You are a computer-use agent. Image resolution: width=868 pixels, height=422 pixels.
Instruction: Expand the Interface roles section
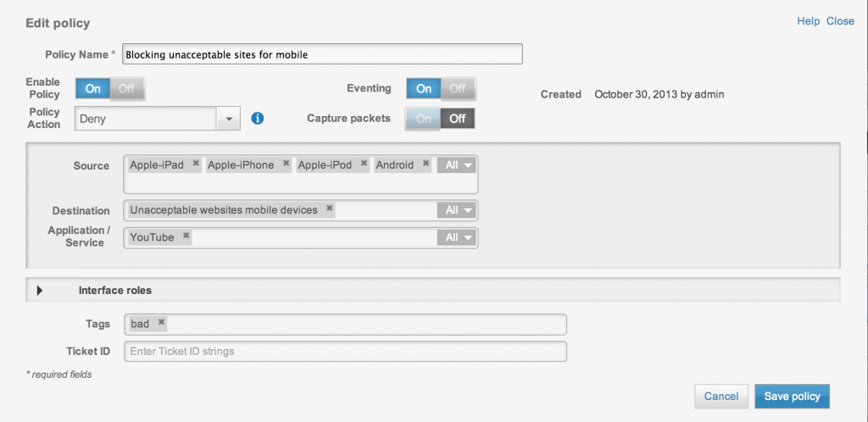point(40,291)
